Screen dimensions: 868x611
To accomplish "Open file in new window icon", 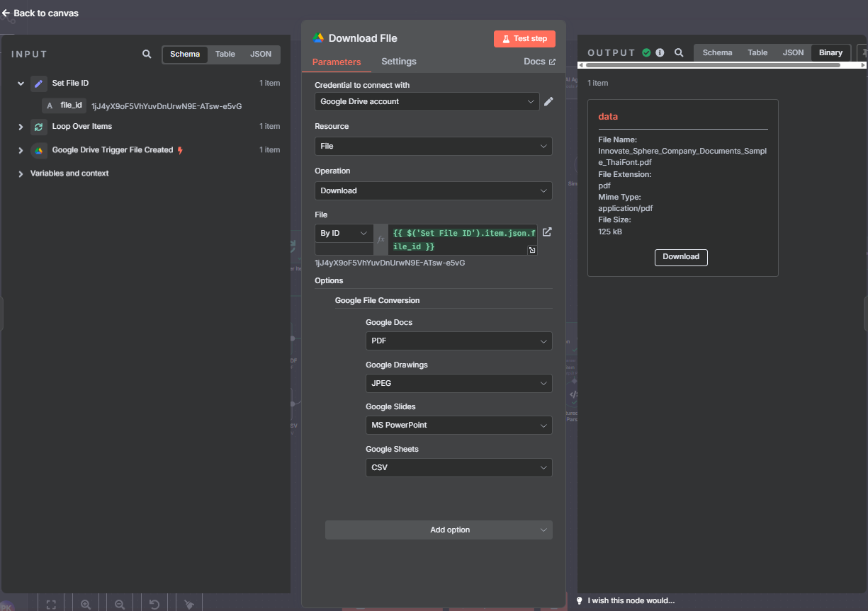I will tap(547, 232).
